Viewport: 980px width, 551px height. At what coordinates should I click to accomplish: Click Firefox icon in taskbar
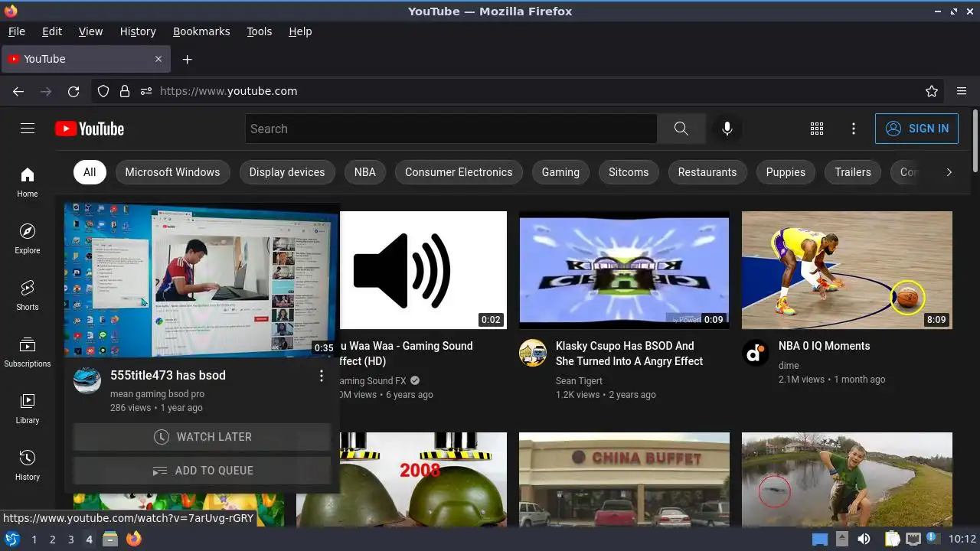click(134, 539)
